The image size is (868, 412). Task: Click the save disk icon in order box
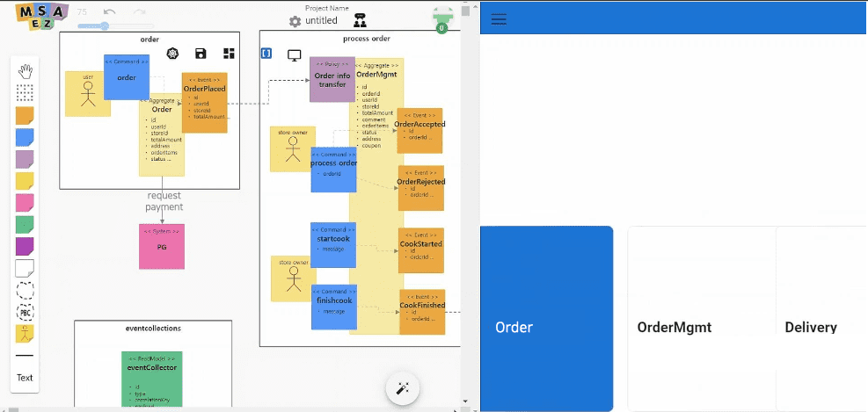[x=201, y=54]
